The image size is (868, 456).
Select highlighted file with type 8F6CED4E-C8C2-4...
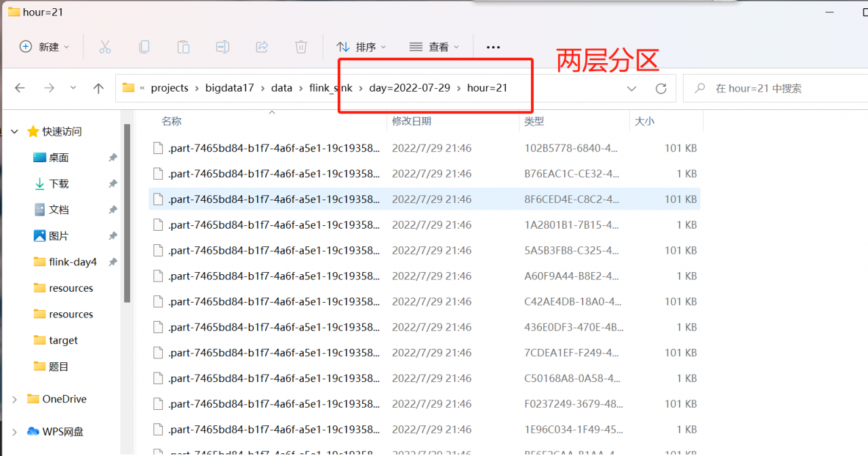click(425, 199)
